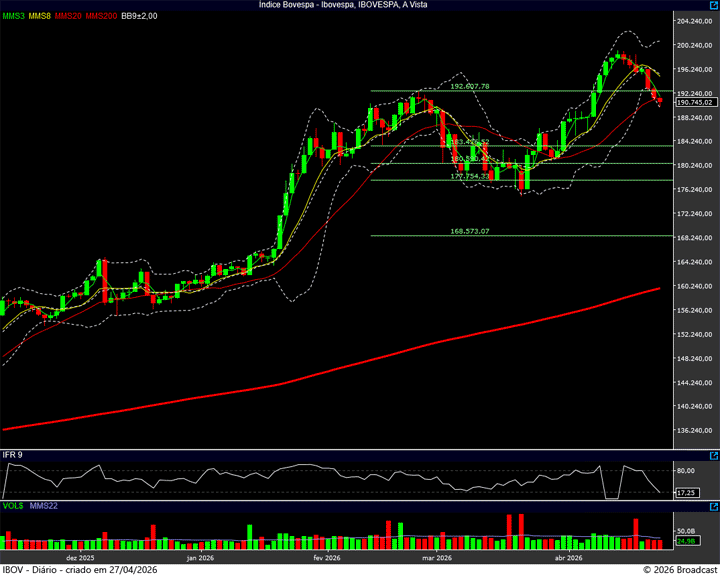Viewport: 720px width, 575px height.
Task: Click the current price tag 190.745,02
Action: pos(694,102)
